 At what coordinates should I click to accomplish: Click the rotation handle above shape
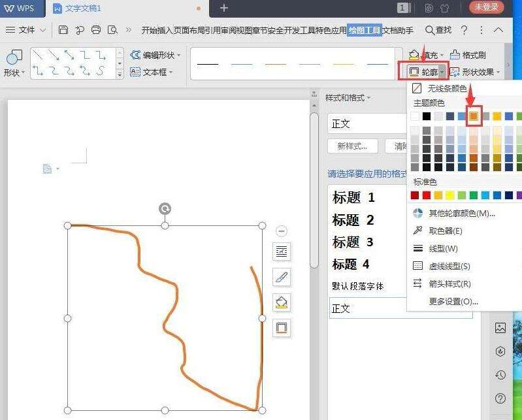(165, 208)
